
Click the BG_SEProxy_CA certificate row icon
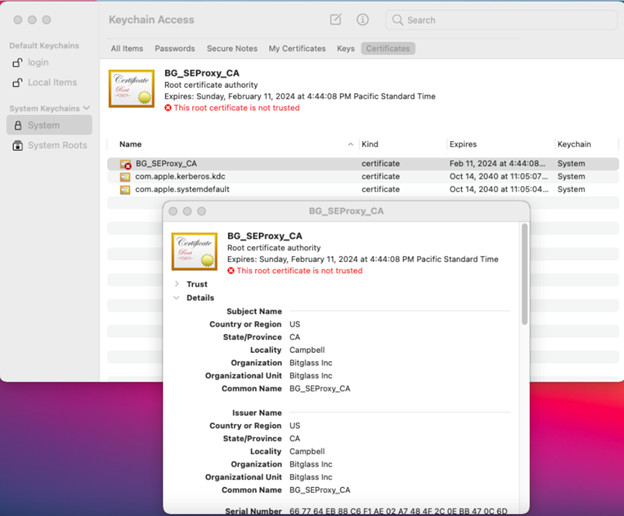[126, 164]
